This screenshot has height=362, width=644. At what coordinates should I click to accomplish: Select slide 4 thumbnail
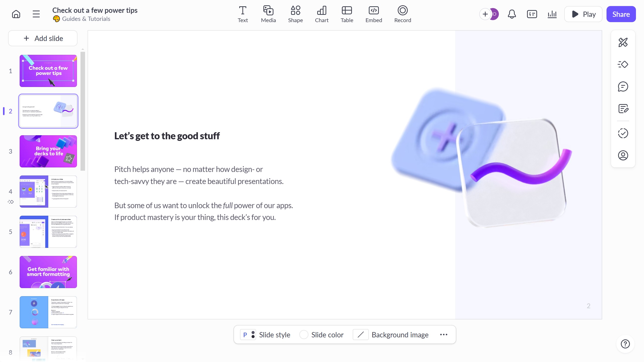click(48, 192)
